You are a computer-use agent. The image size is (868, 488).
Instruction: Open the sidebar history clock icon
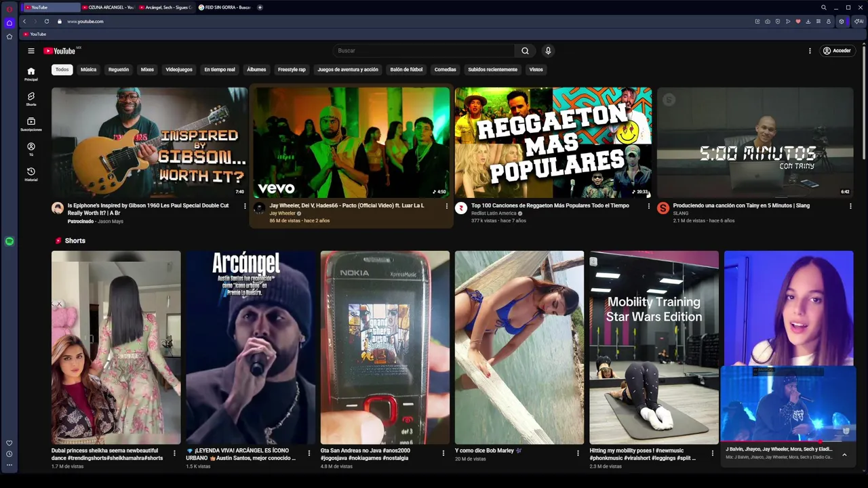click(x=9, y=454)
